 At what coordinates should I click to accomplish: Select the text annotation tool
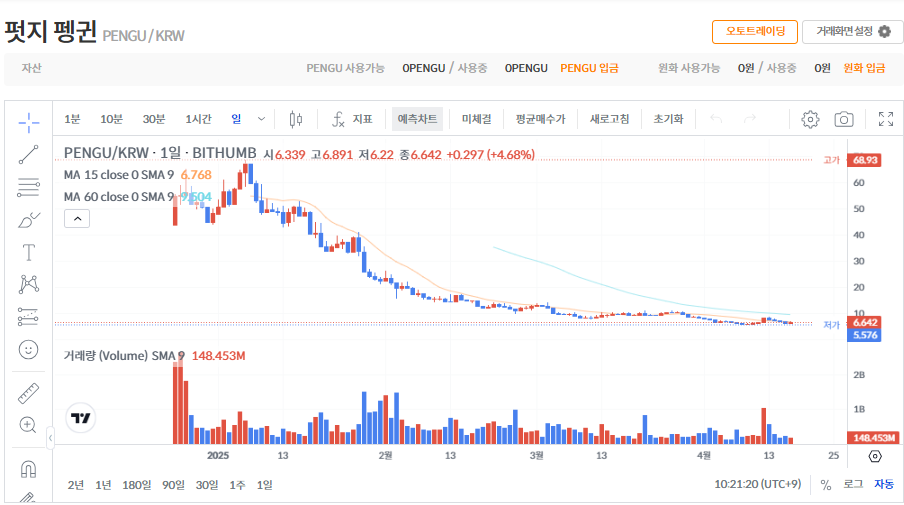click(x=28, y=252)
